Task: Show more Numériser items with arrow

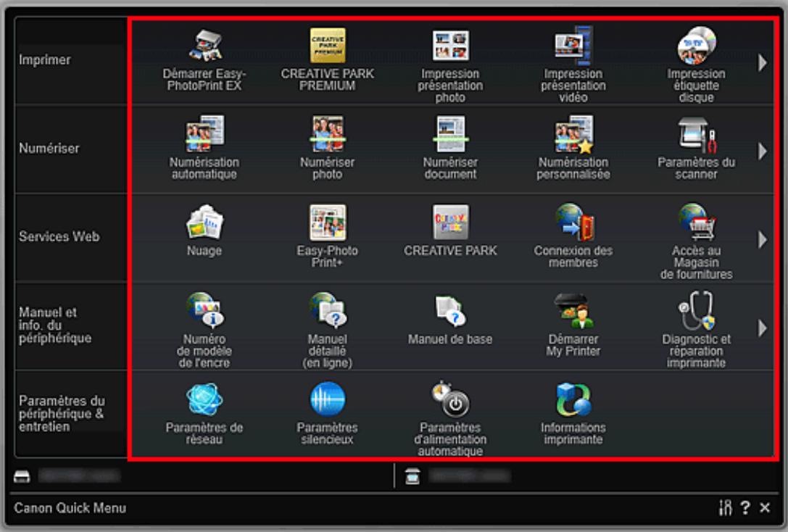Action: (763, 151)
